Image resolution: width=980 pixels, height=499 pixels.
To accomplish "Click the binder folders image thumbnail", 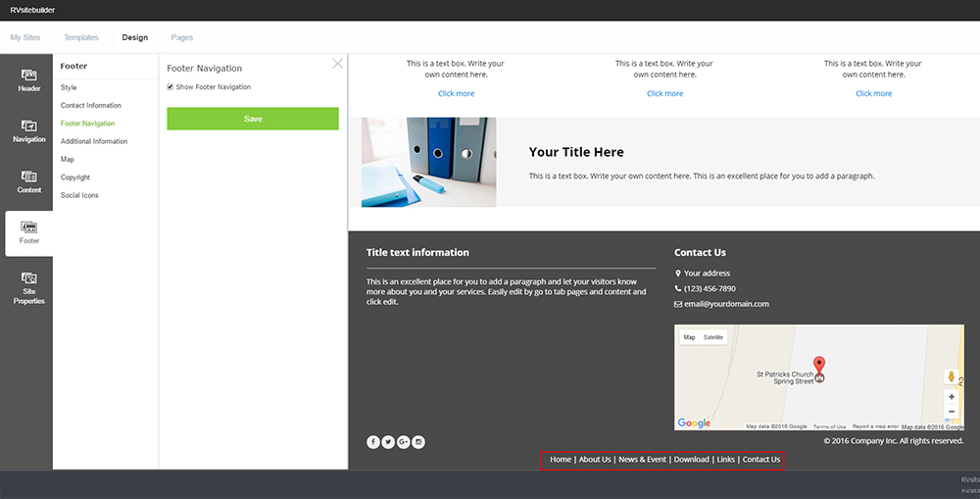I will tap(428, 162).
